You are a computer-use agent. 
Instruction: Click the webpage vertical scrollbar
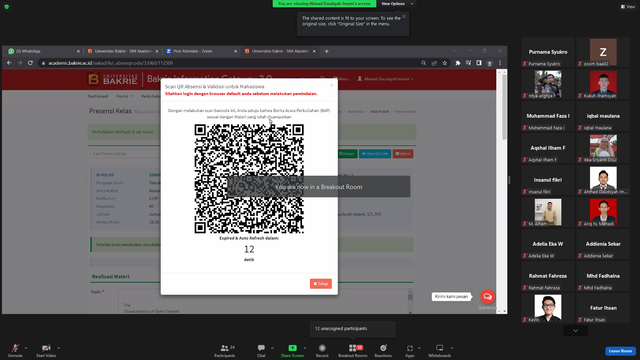504,107
